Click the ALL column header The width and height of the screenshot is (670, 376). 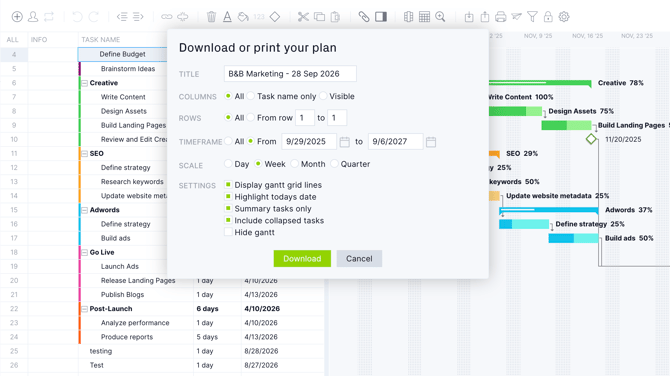tap(12, 40)
